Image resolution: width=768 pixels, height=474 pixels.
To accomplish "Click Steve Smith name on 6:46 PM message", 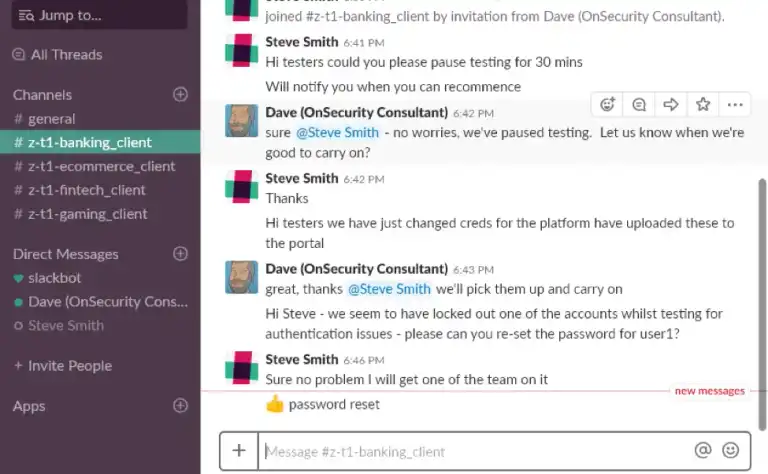I will (x=302, y=359).
